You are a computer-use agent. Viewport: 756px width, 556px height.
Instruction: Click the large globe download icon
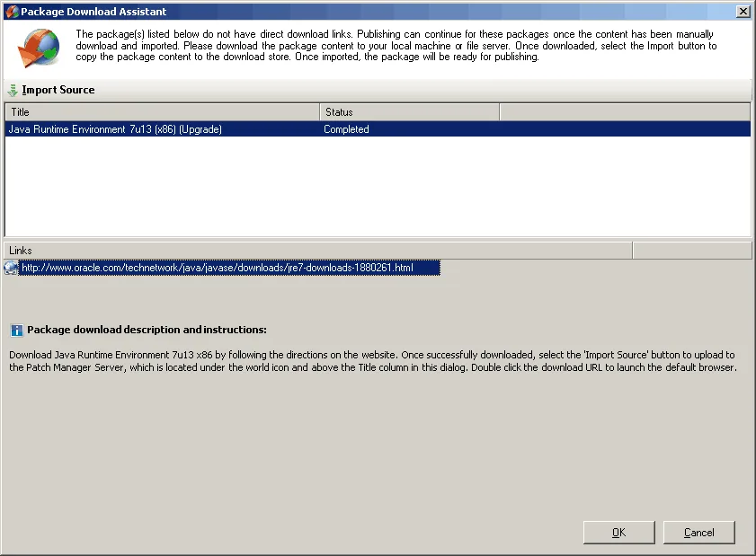point(39,49)
